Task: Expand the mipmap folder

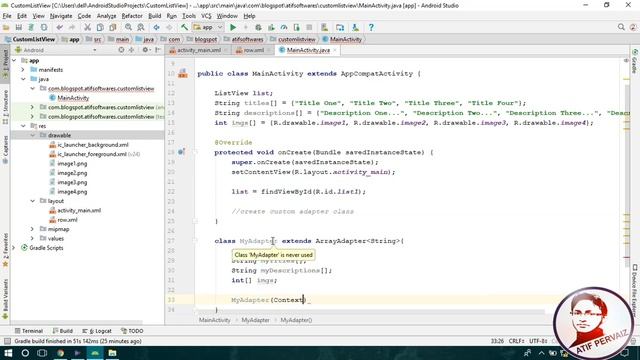Action: [33, 229]
